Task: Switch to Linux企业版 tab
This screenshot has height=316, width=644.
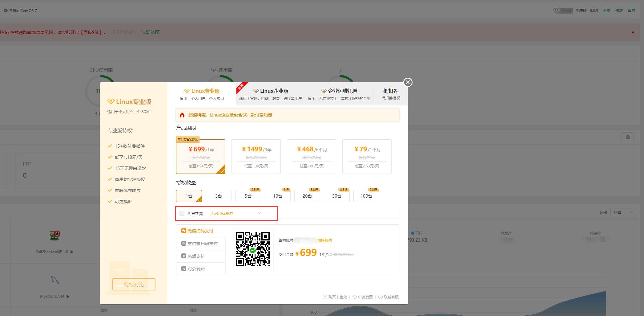Action: point(271,94)
